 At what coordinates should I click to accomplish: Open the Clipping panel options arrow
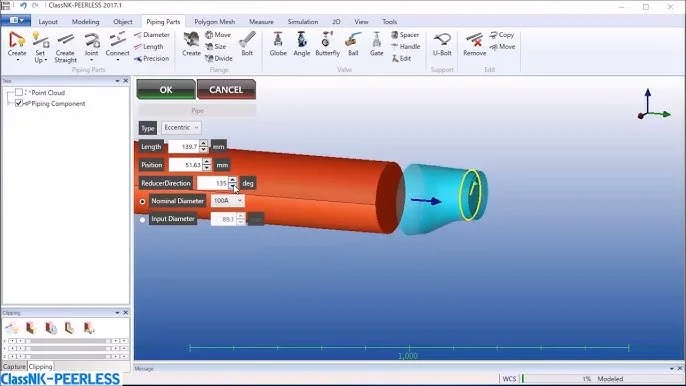[x=117, y=312]
